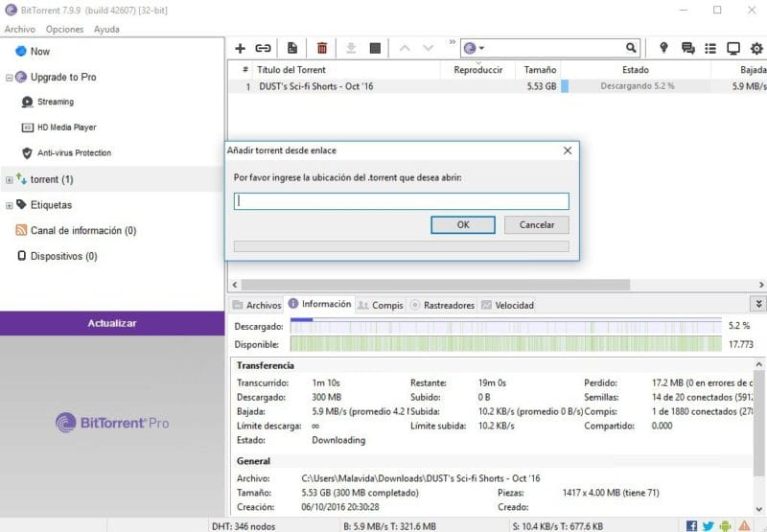Open Canal de información feed item

click(83, 230)
